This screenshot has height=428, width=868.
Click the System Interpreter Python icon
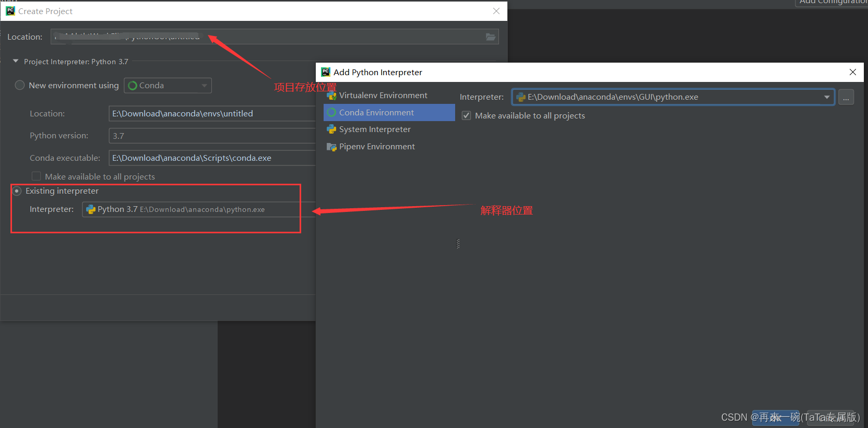click(331, 129)
